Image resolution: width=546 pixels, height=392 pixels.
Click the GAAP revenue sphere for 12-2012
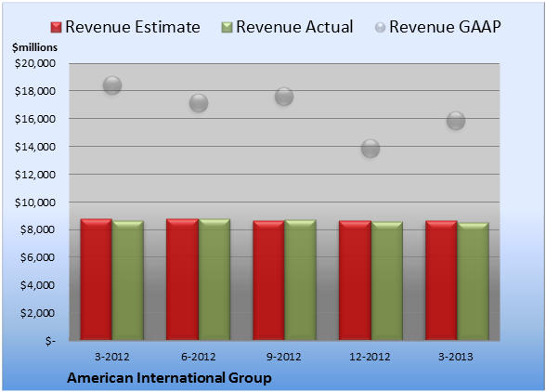click(370, 149)
